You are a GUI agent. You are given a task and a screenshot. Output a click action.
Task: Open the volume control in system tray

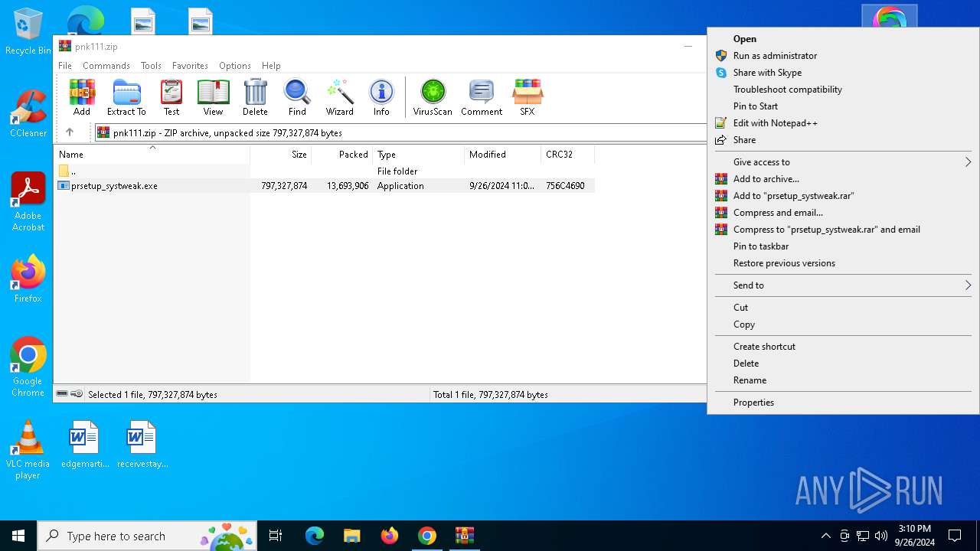click(881, 536)
